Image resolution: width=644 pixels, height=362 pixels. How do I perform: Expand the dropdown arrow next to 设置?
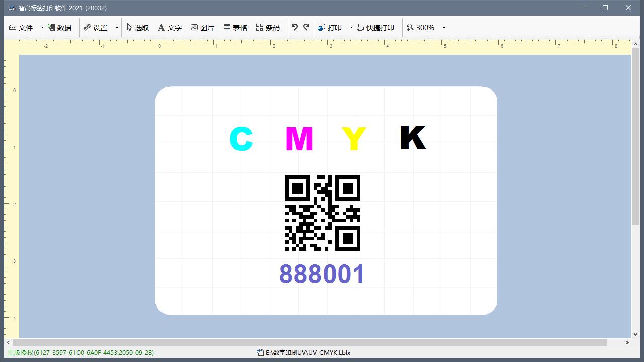tap(117, 28)
